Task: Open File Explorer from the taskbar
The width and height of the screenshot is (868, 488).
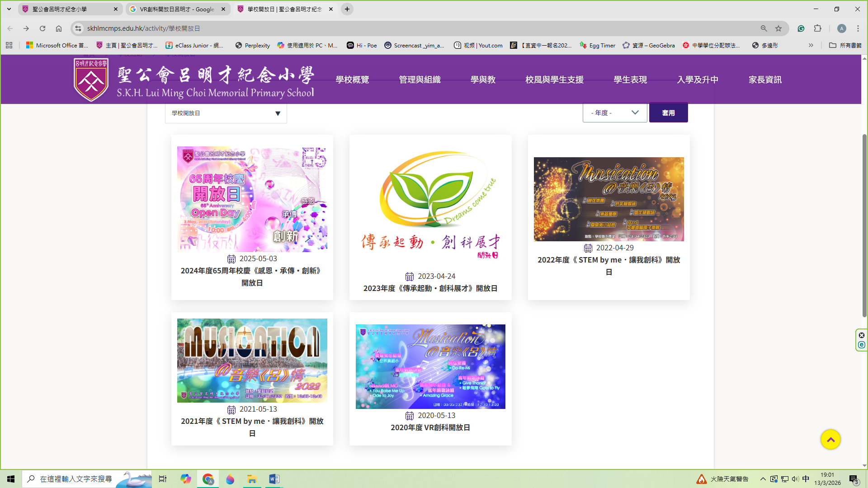Action: 252,479
